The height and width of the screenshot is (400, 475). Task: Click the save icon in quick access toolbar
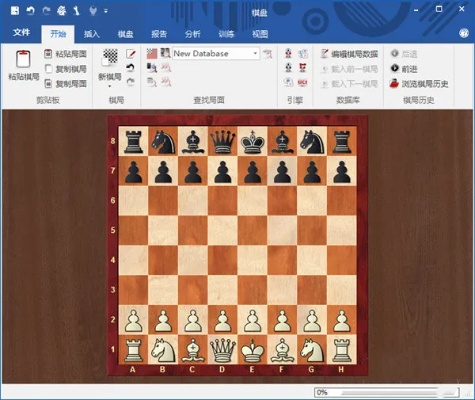click(x=15, y=11)
